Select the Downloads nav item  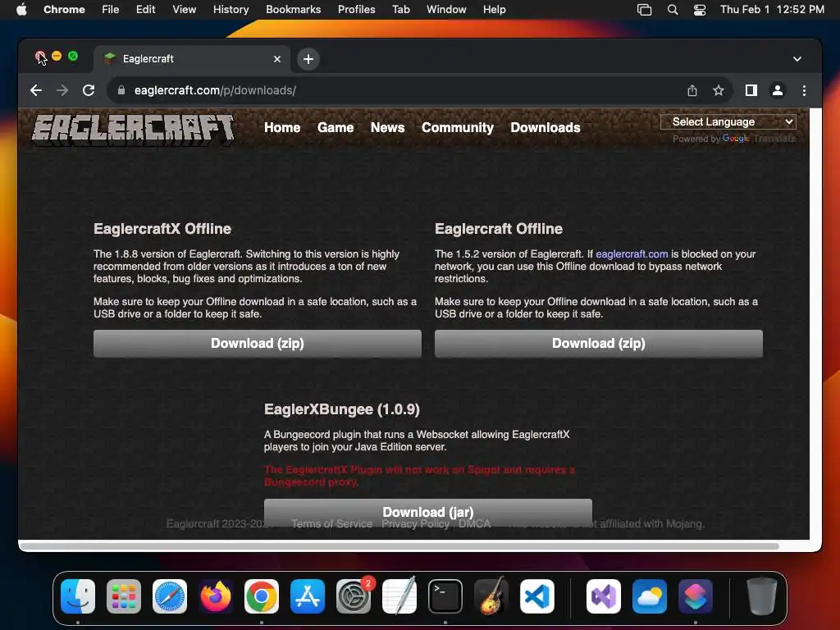(x=546, y=127)
